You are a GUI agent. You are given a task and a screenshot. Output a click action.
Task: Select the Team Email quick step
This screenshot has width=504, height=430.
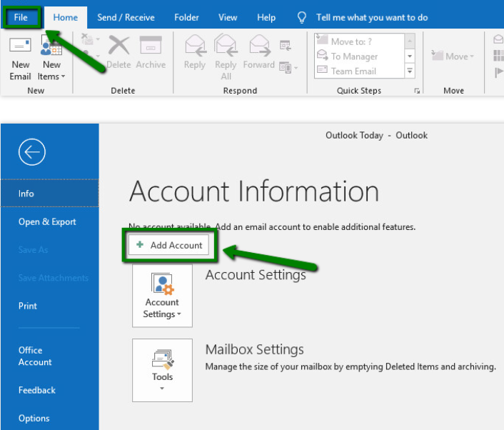click(359, 71)
